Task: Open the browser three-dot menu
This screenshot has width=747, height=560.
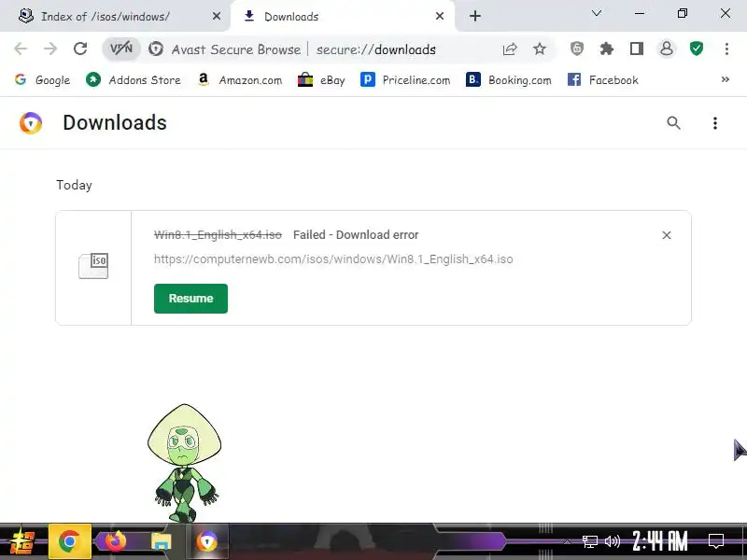Action: (x=726, y=49)
